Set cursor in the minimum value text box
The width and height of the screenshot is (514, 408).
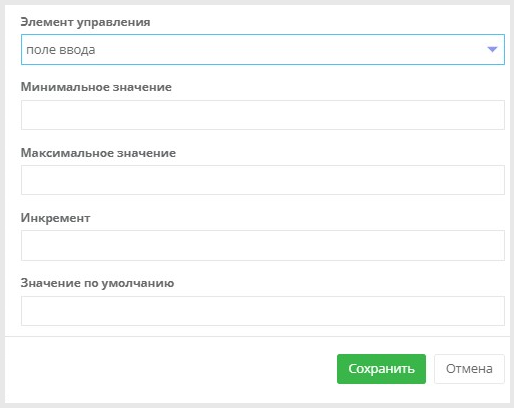click(x=263, y=115)
